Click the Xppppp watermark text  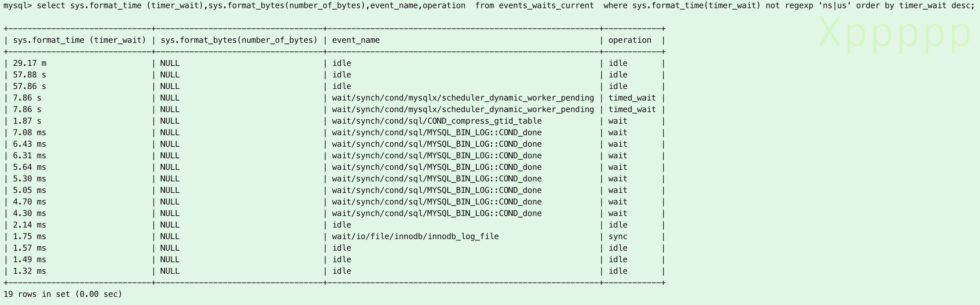click(894, 33)
